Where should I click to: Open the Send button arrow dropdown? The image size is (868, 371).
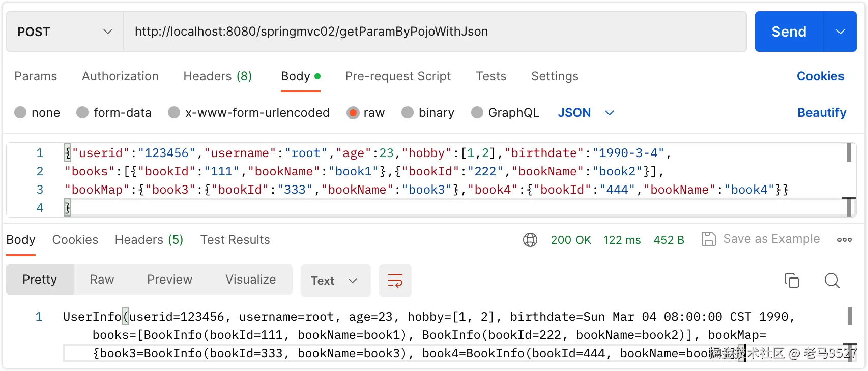click(x=841, y=32)
